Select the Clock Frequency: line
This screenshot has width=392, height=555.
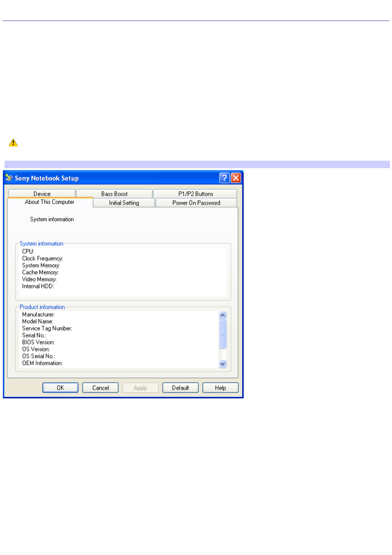tap(43, 258)
